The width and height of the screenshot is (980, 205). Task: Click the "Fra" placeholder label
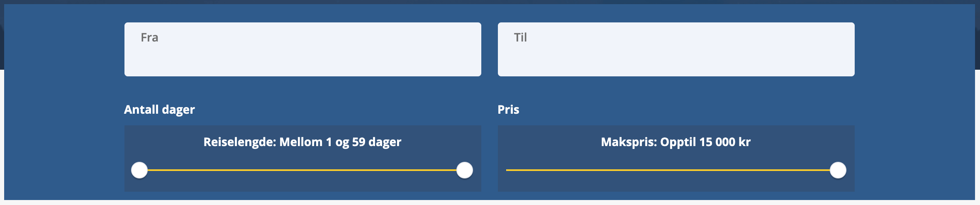point(149,37)
